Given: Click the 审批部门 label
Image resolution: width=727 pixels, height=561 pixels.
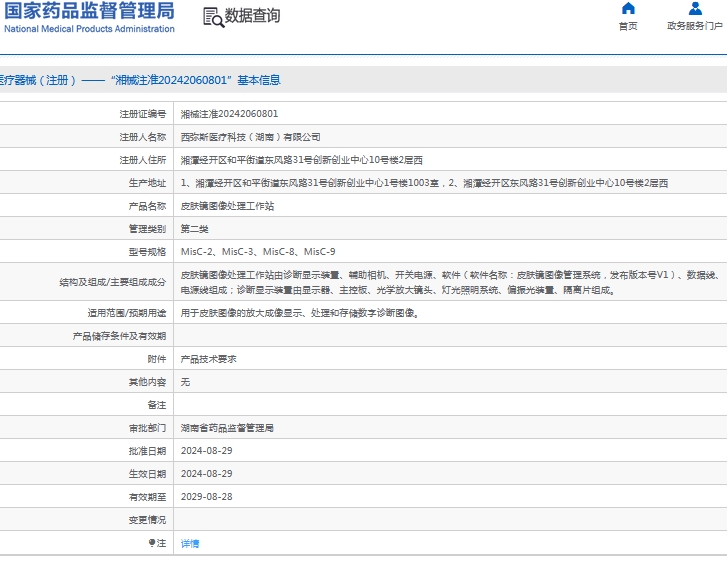Looking at the screenshot, I should (147, 428).
